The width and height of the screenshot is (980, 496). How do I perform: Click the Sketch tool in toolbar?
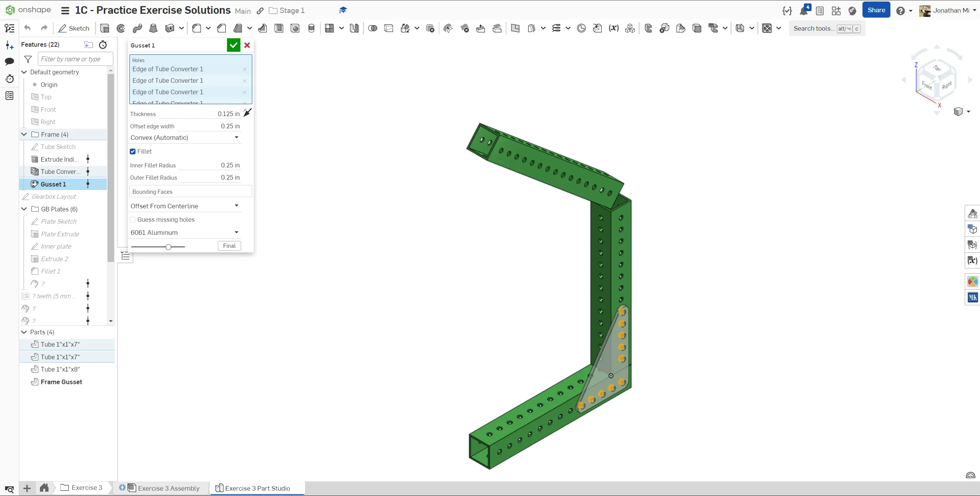73,28
